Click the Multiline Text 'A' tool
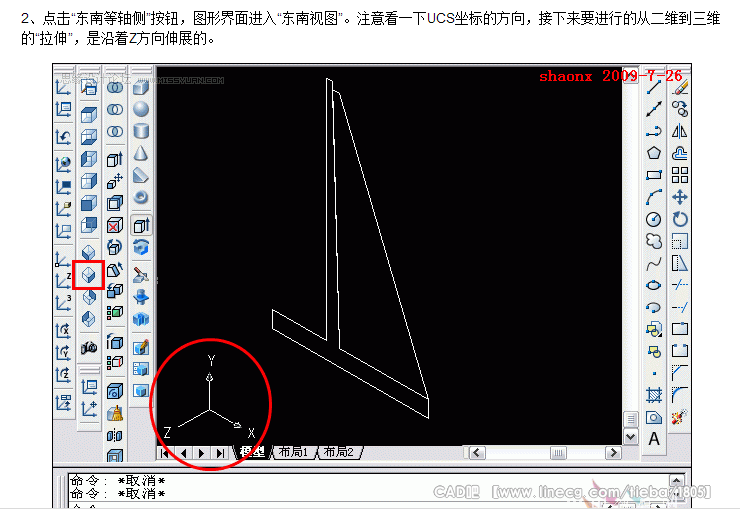The width and height of the screenshot is (740, 509). pos(654,439)
